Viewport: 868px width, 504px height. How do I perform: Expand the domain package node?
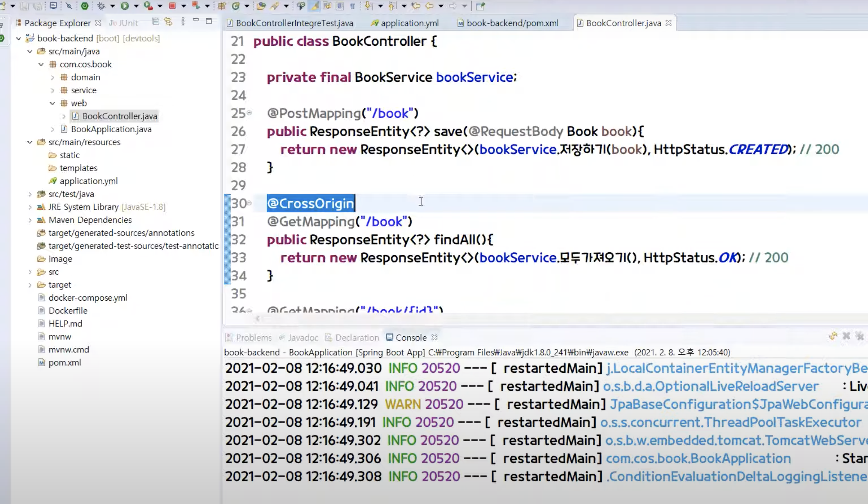(x=52, y=78)
